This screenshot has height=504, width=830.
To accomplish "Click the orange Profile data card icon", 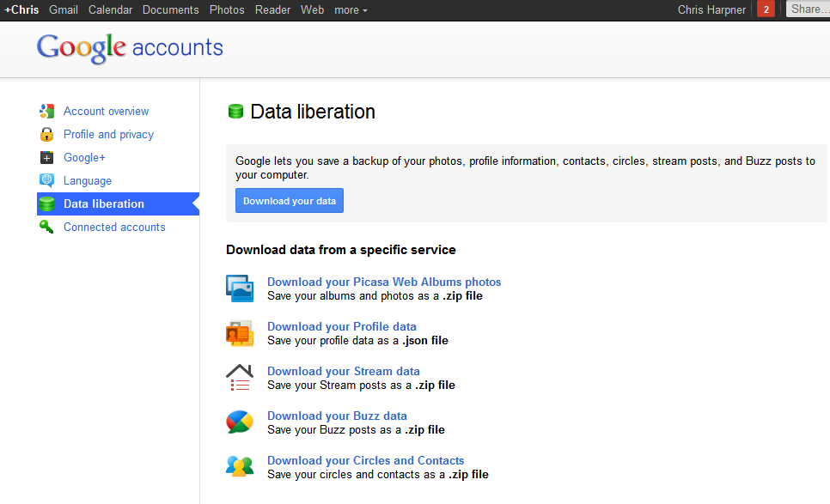I will (x=240, y=333).
